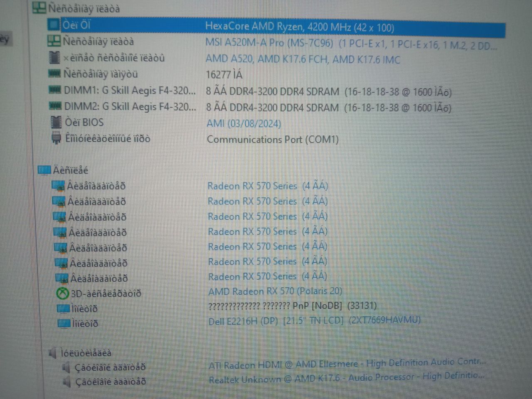This screenshot has width=532, height=399.
Task: Click the RAM module icon next to DIMM2
Action: (x=55, y=106)
